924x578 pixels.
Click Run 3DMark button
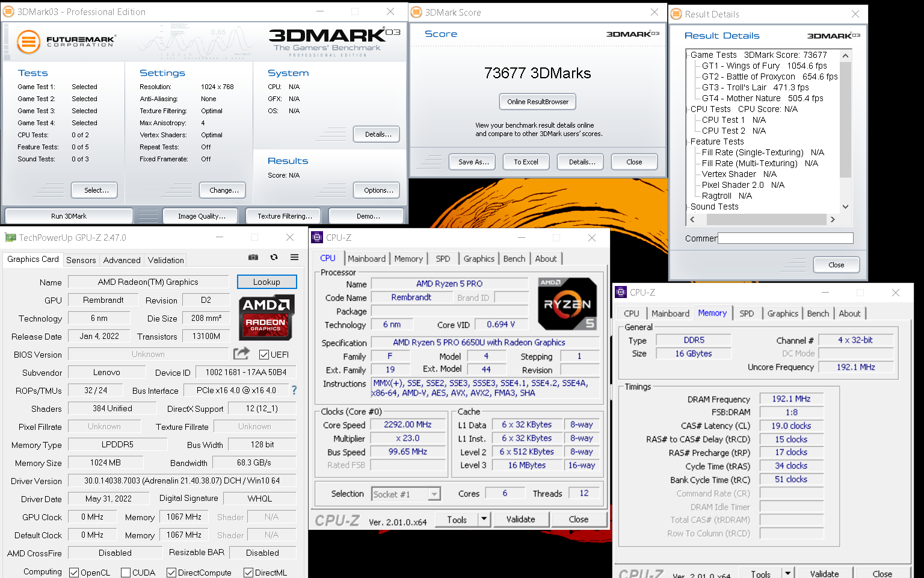point(69,216)
